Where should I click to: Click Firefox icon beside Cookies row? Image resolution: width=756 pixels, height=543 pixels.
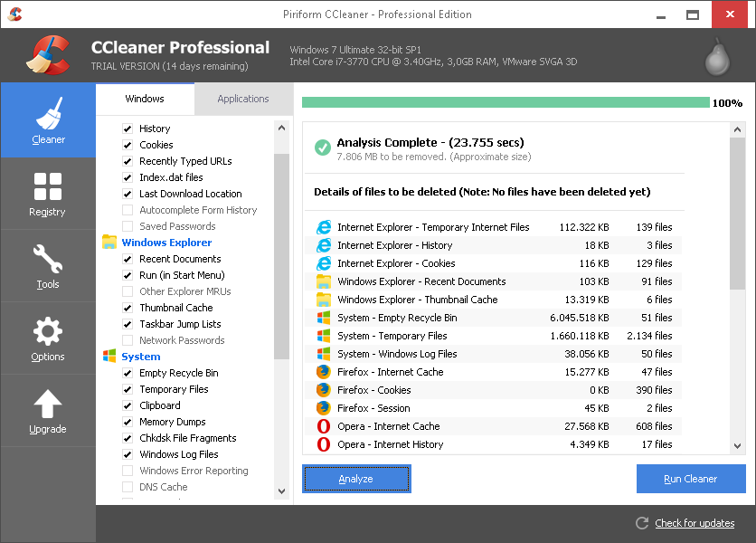pyautogui.click(x=324, y=390)
